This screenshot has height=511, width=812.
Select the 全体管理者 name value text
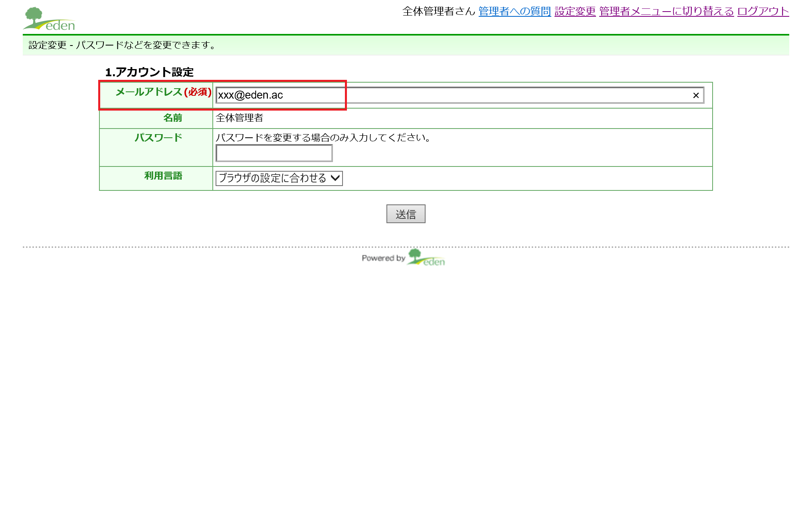(240, 118)
